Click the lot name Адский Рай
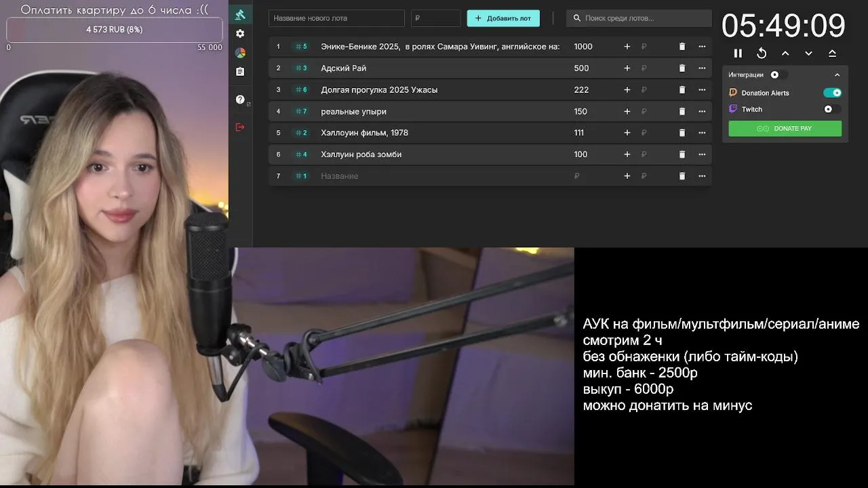The width and height of the screenshot is (868, 488). pos(344,68)
